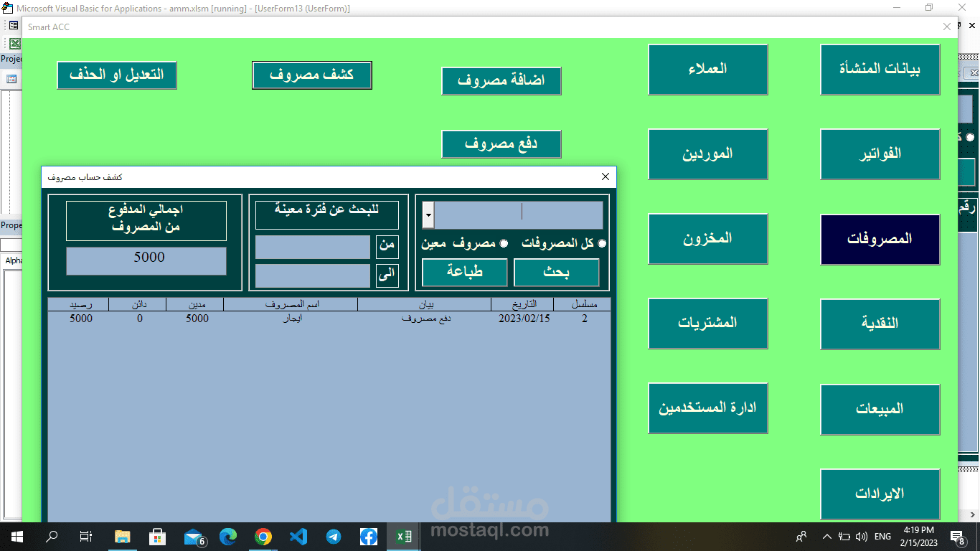Open ادارة المستخدمين users management
The height and width of the screenshot is (551, 980).
coord(708,408)
